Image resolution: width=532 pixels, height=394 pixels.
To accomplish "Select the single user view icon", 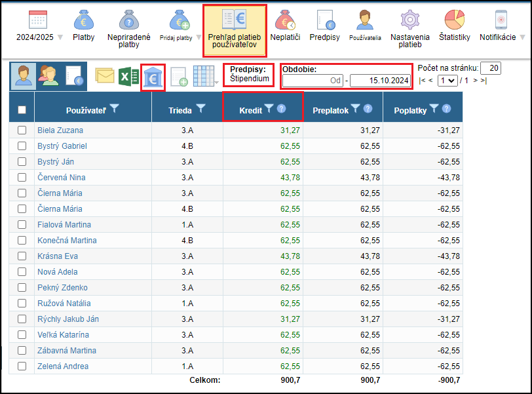I will 24,76.
